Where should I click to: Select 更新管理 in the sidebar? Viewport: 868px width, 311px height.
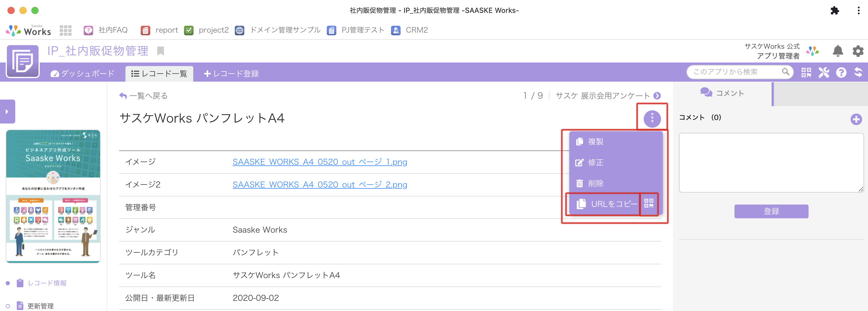40,306
